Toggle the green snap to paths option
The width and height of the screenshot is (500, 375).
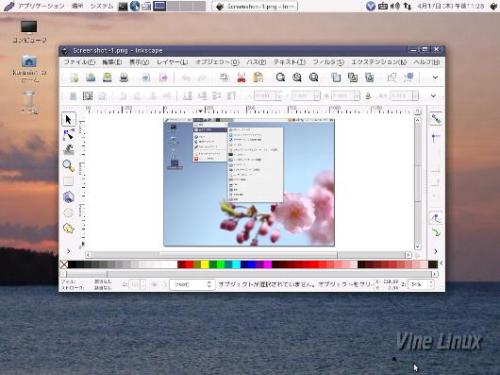click(436, 232)
